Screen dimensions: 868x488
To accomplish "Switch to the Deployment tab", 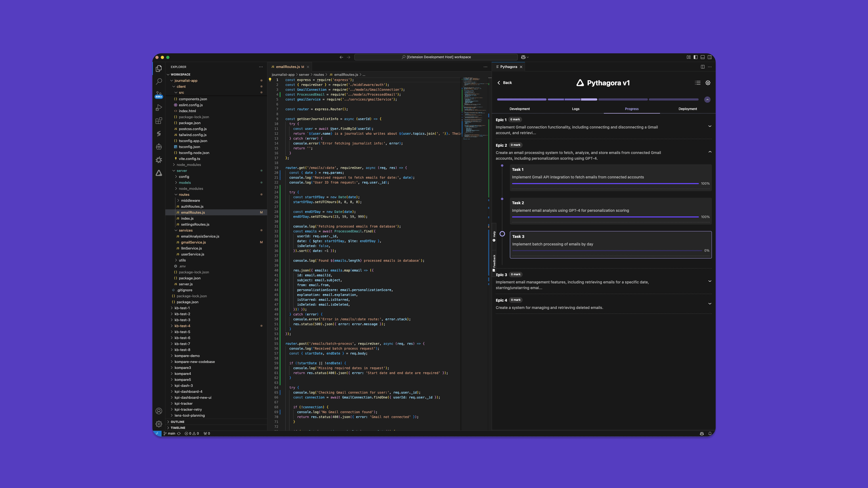I will (687, 109).
